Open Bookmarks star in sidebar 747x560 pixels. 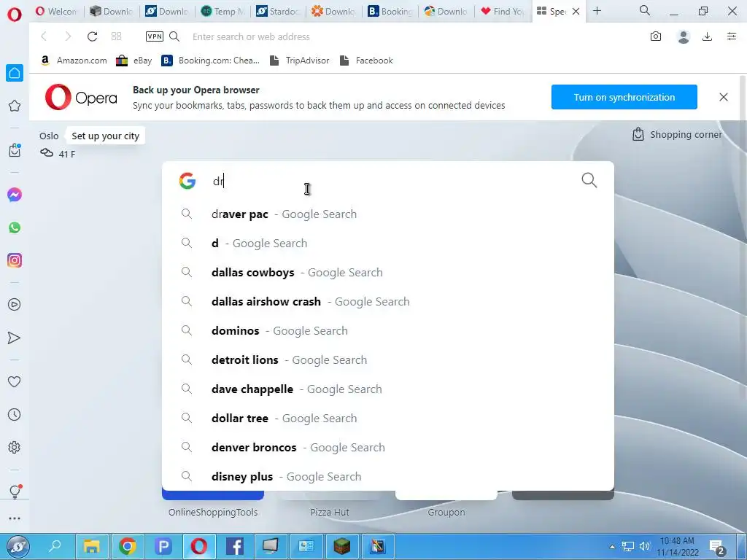point(15,106)
